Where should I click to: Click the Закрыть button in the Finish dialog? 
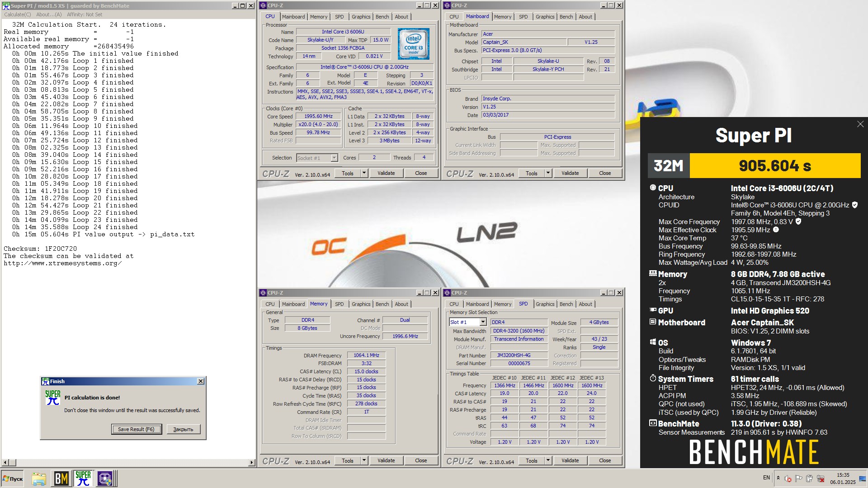click(183, 429)
